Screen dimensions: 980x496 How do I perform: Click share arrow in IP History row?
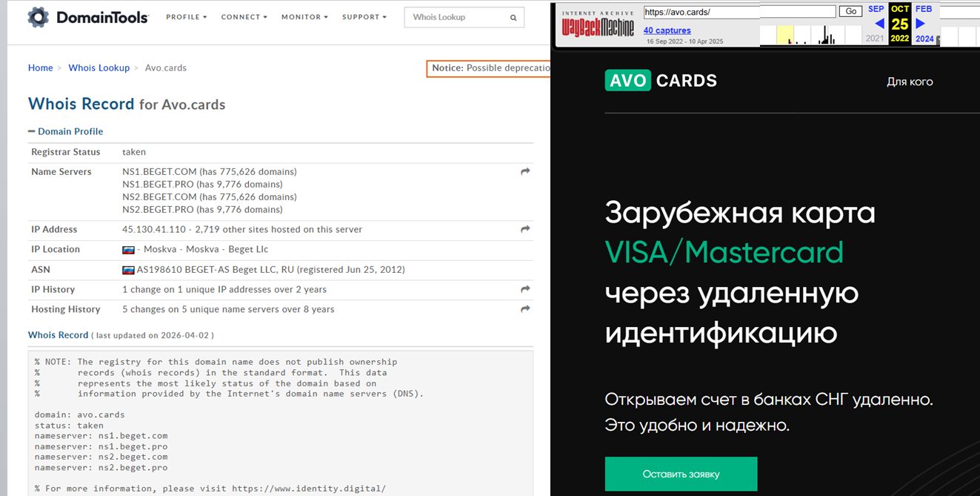pyautogui.click(x=525, y=289)
